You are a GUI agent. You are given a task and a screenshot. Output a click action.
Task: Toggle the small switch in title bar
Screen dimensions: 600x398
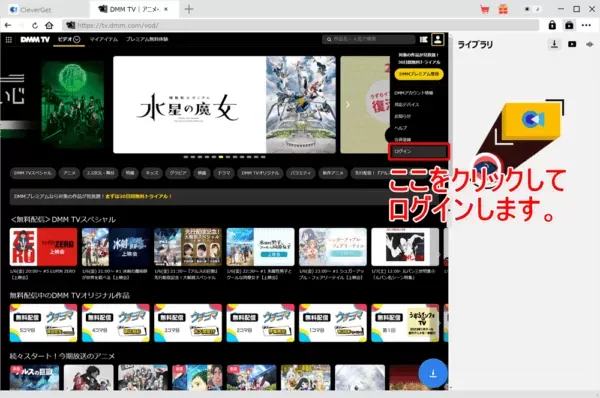(532, 9)
